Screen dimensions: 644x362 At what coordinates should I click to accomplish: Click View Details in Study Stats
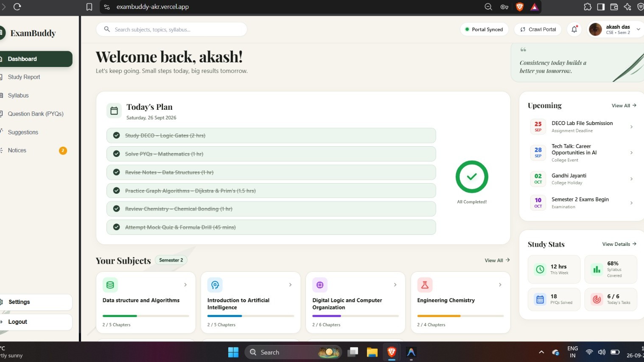coord(619,244)
